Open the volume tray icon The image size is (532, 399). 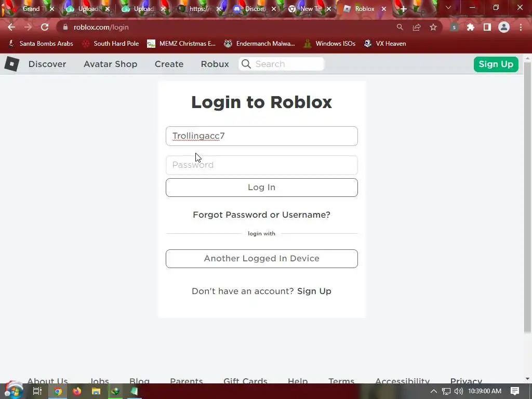(x=459, y=391)
